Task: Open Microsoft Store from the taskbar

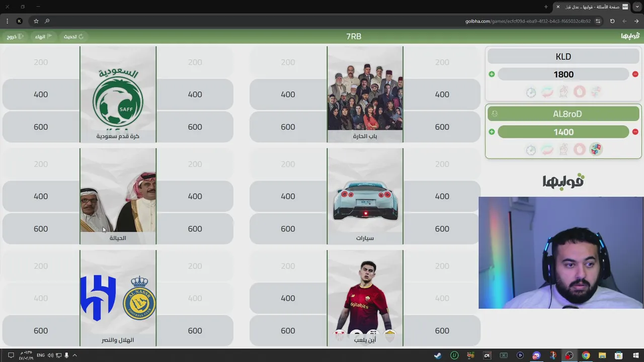Action: (x=619, y=355)
